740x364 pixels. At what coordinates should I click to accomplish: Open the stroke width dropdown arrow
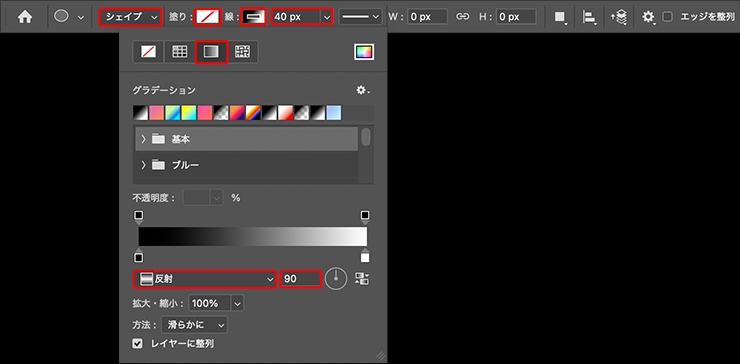(x=327, y=17)
